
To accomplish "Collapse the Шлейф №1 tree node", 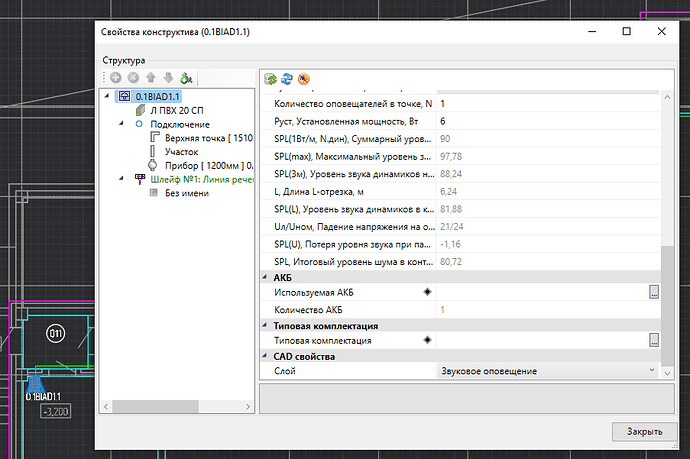I will coord(124,179).
